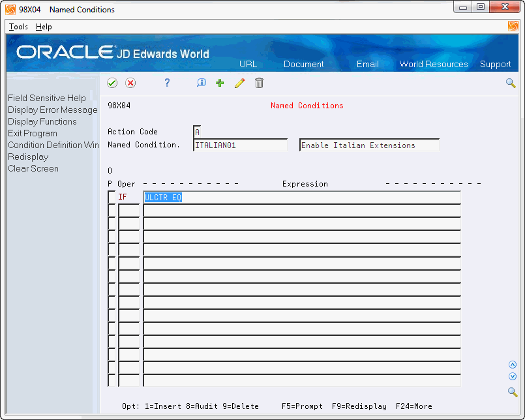525x420 pixels.
Task: Click the Action Code input field
Action: (x=197, y=132)
